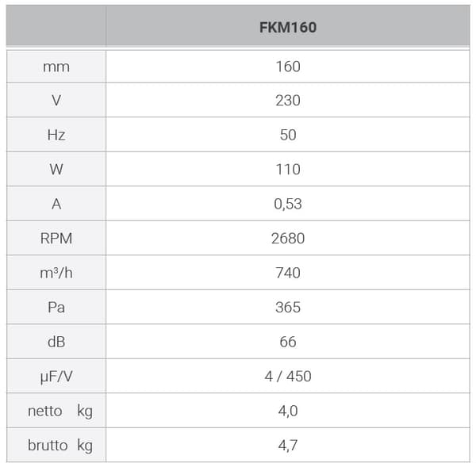Click the 160 diameter value
The image size is (476, 467).
(x=288, y=67)
